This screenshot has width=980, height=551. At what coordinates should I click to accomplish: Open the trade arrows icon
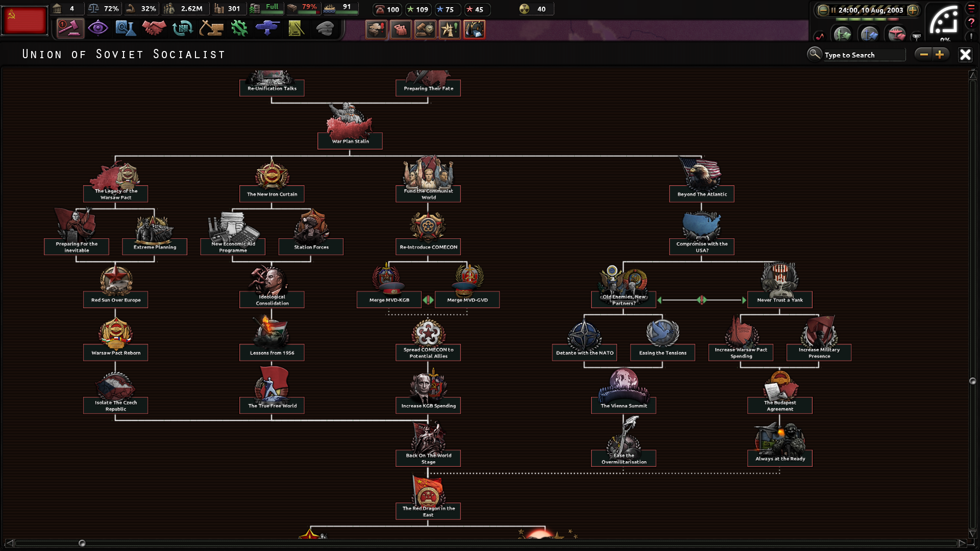pos(182,28)
